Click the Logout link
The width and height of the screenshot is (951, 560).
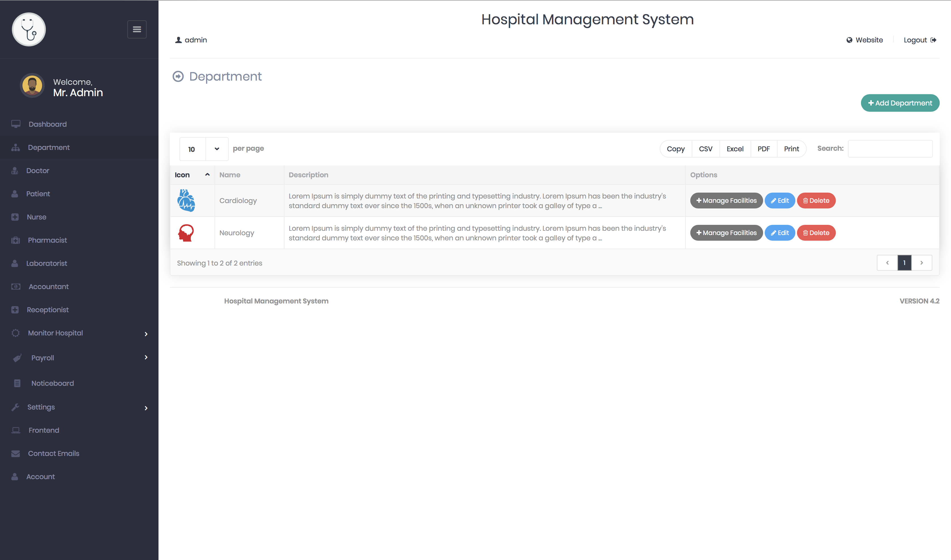(x=920, y=40)
